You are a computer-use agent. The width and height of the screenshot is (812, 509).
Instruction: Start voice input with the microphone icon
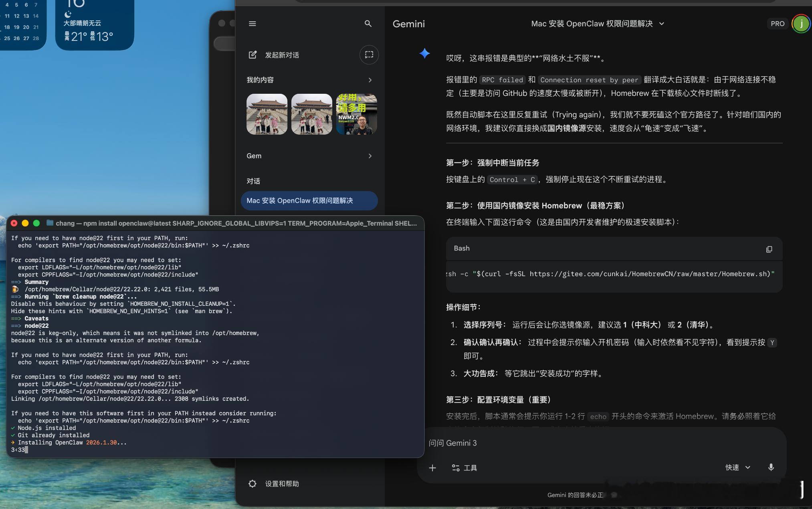(x=770, y=467)
